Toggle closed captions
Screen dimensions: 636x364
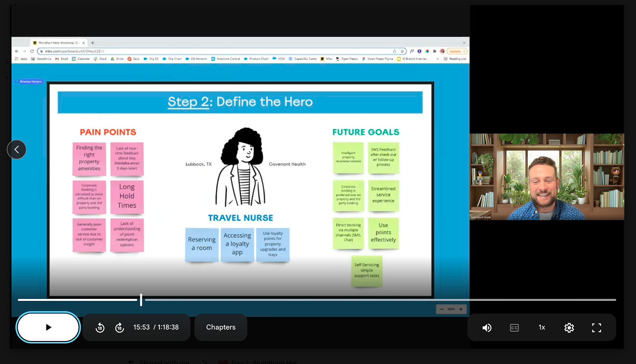tap(514, 328)
